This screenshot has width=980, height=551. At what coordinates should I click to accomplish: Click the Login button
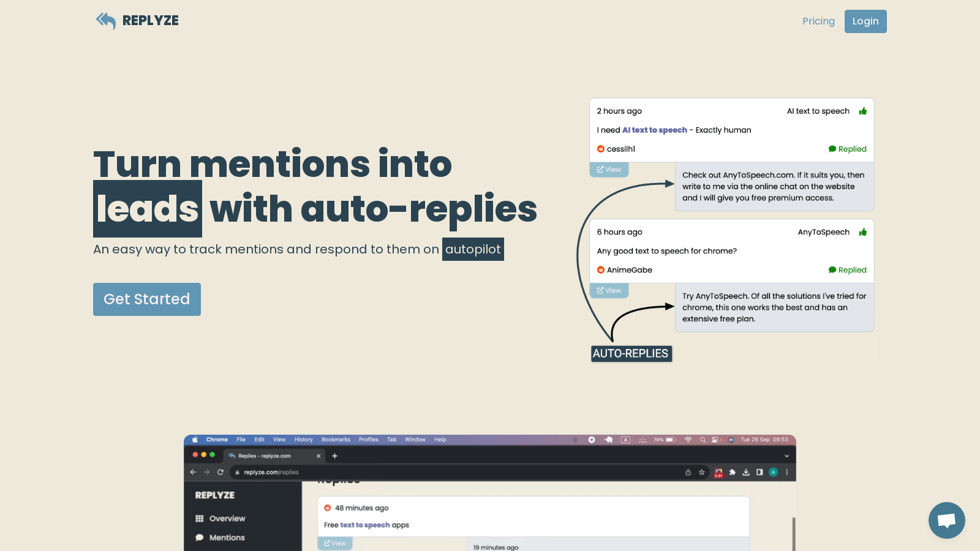[865, 21]
